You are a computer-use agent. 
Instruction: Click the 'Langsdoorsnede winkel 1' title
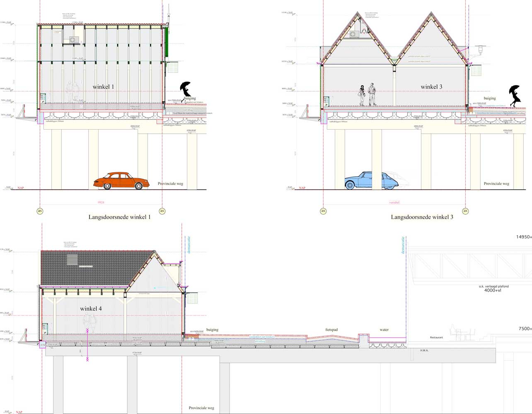pyautogui.click(x=119, y=217)
